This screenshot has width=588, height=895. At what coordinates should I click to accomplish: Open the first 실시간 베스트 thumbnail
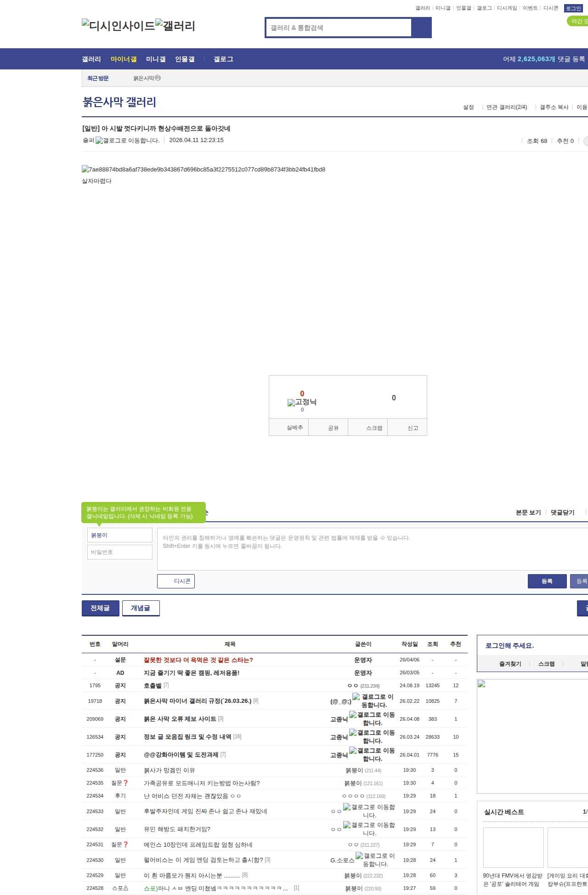point(514,848)
